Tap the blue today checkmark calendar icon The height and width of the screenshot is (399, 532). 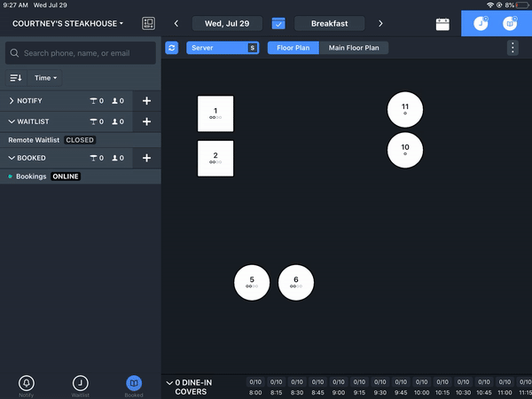[x=278, y=23]
